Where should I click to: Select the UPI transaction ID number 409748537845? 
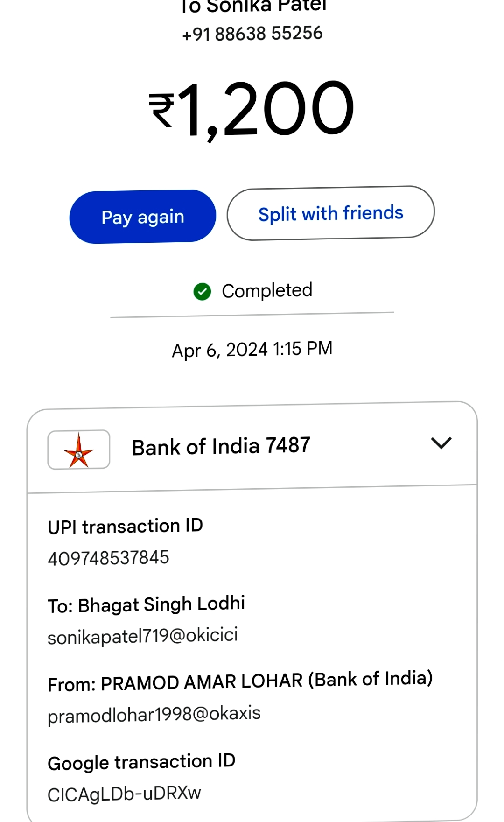click(x=108, y=558)
